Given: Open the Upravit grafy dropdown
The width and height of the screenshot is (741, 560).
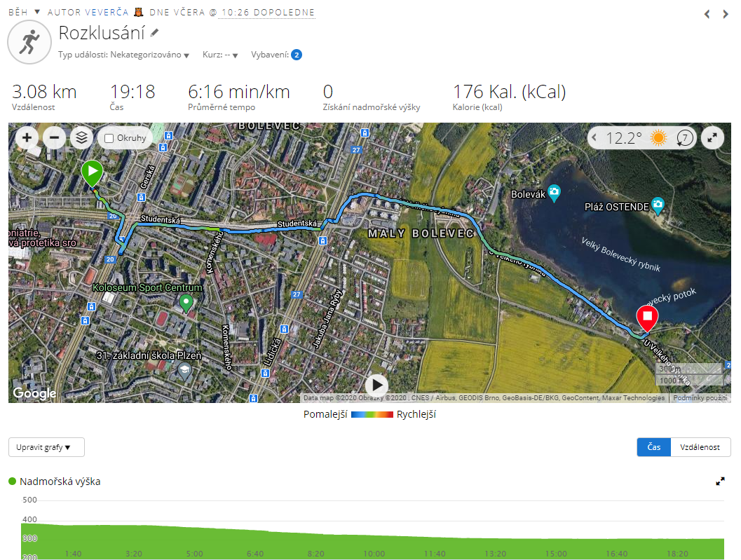Looking at the screenshot, I should (46, 447).
